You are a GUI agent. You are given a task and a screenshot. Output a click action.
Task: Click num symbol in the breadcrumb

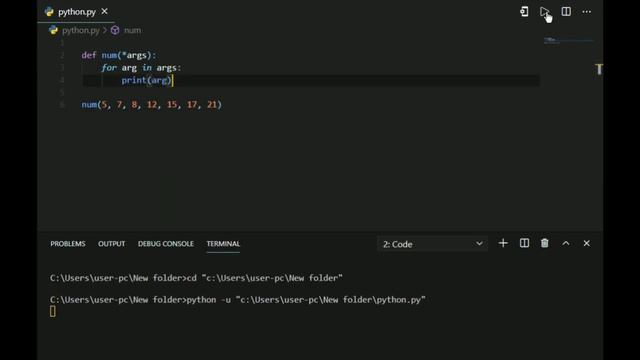132,30
